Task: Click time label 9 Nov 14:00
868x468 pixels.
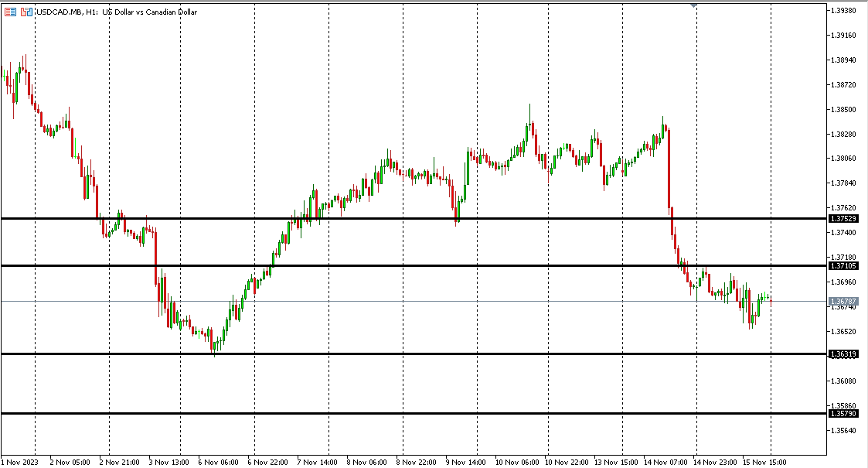Action: [465, 463]
